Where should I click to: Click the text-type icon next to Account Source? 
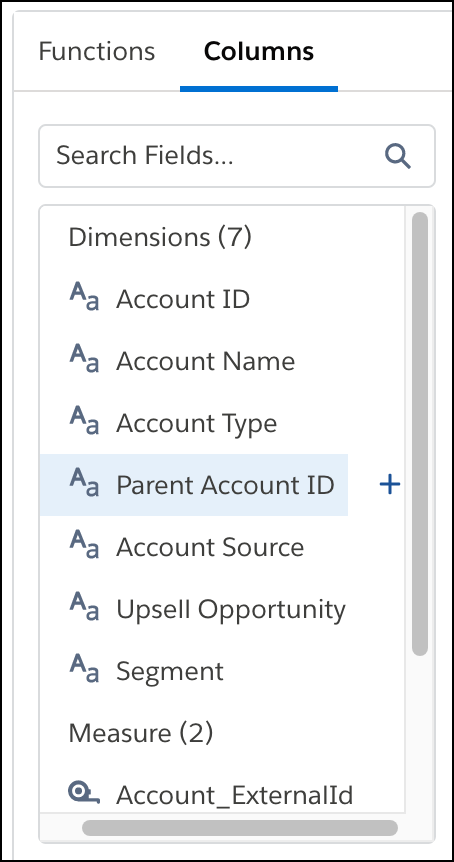click(84, 545)
